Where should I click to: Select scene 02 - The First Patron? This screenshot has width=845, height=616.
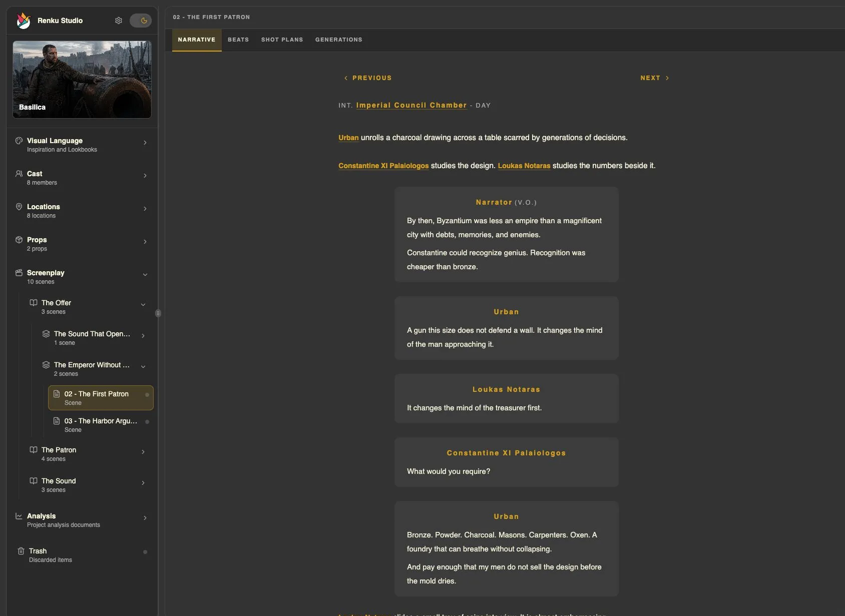(101, 398)
